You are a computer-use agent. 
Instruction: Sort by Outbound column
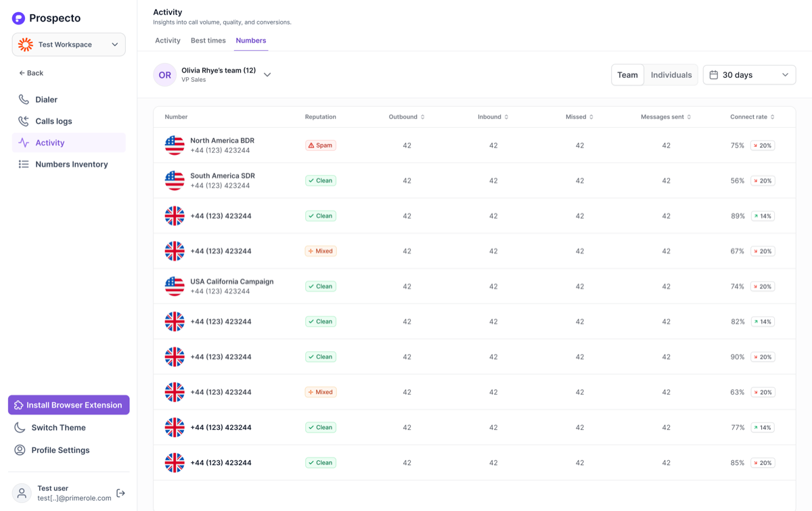click(x=407, y=117)
